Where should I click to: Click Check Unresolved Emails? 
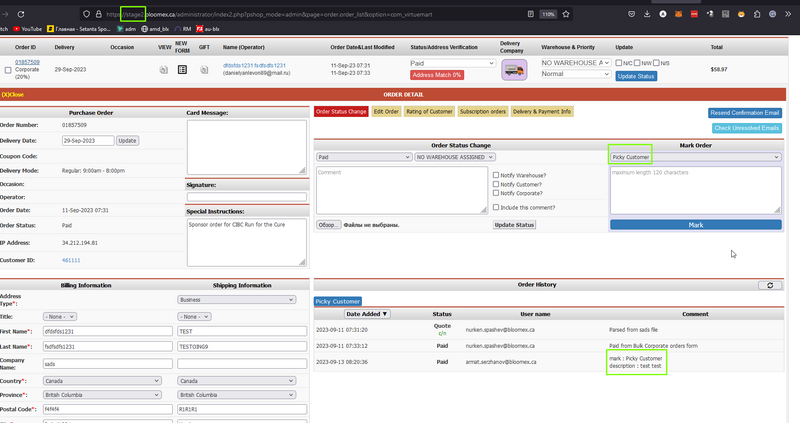tap(746, 128)
